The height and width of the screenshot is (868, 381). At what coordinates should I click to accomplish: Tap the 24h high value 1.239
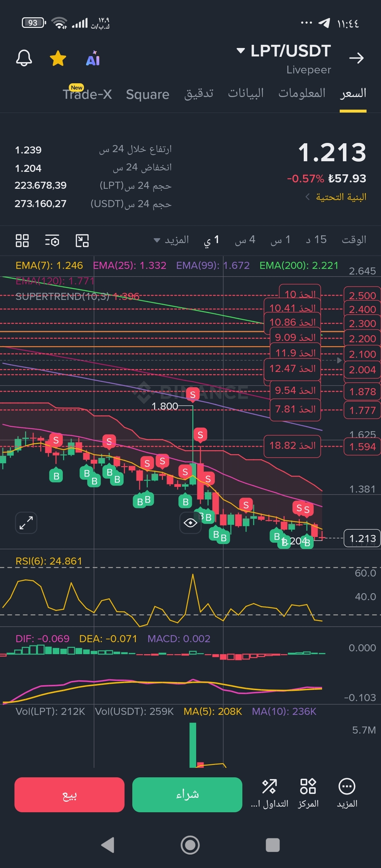[x=28, y=150]
